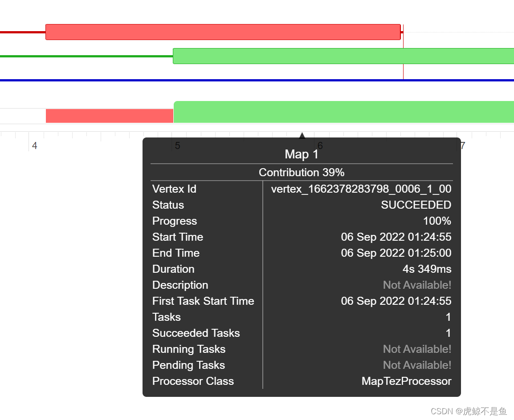Click the 4s 349ms duration value
The width and height of the screenshot is (514, 420).
(x=427, y=269)
